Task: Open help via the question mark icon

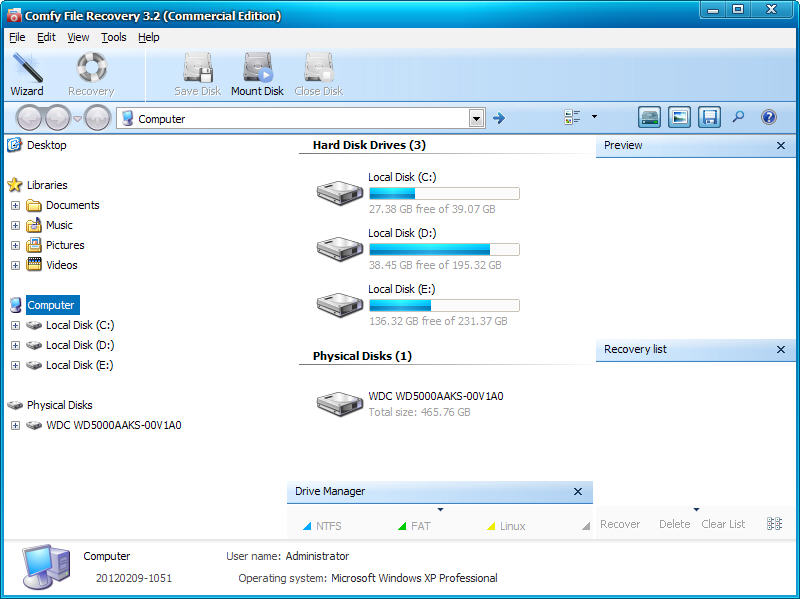Action: point(768,117)
